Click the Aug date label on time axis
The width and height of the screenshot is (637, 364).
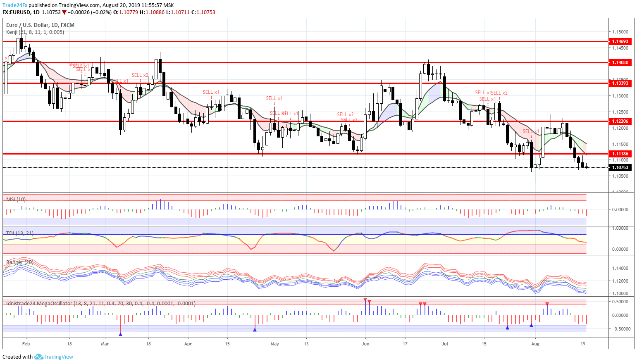click(535, 343)
